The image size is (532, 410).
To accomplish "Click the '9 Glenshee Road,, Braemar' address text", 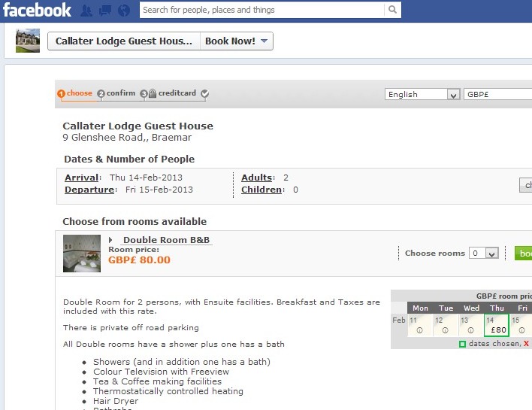I will [x=127, y=138].
